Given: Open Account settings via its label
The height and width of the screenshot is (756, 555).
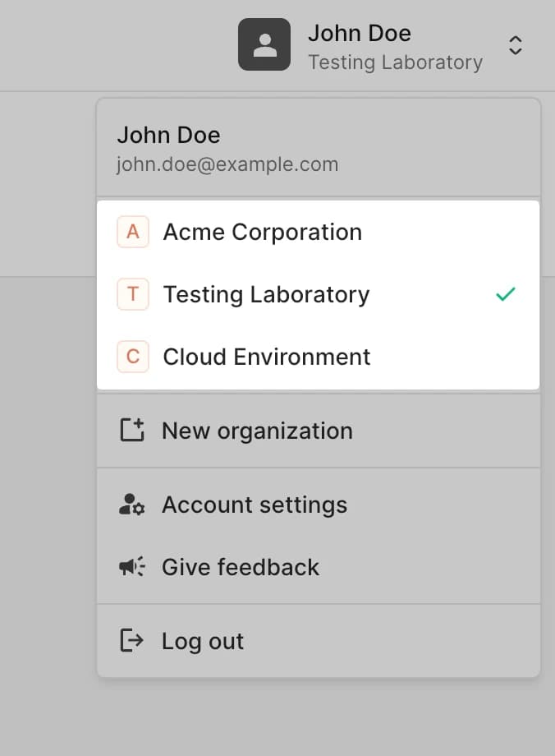Looking at the screenshot, I should [x=255, y=505].
